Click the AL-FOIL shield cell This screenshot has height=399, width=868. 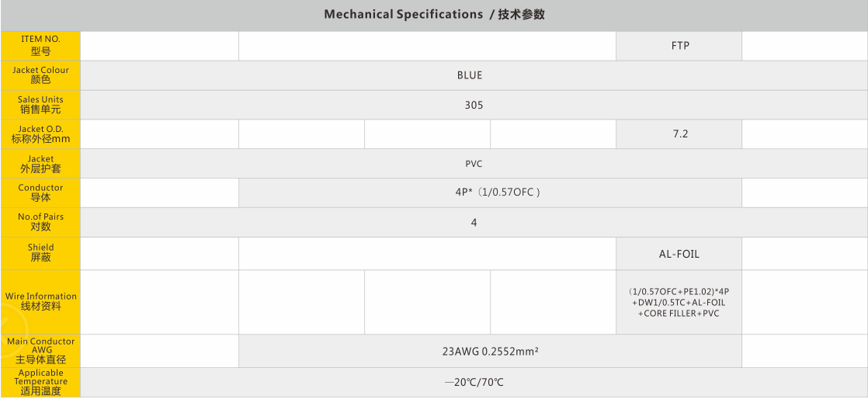679,254
